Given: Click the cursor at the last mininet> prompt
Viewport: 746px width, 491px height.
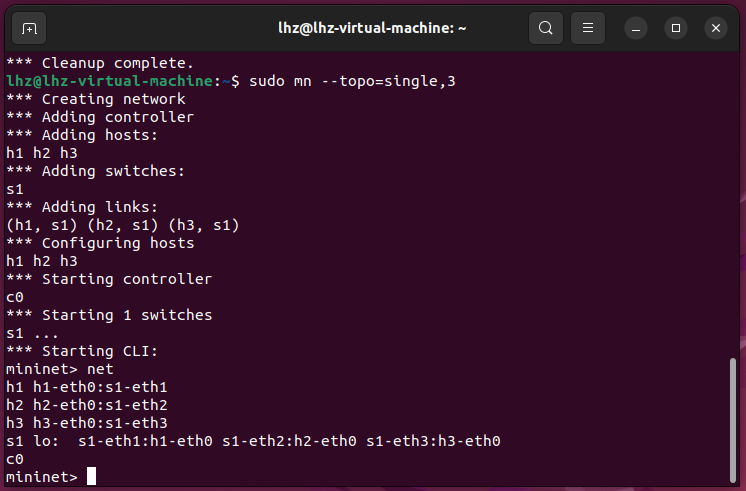Looking at the screenshot, I should (x=91, y=477).
